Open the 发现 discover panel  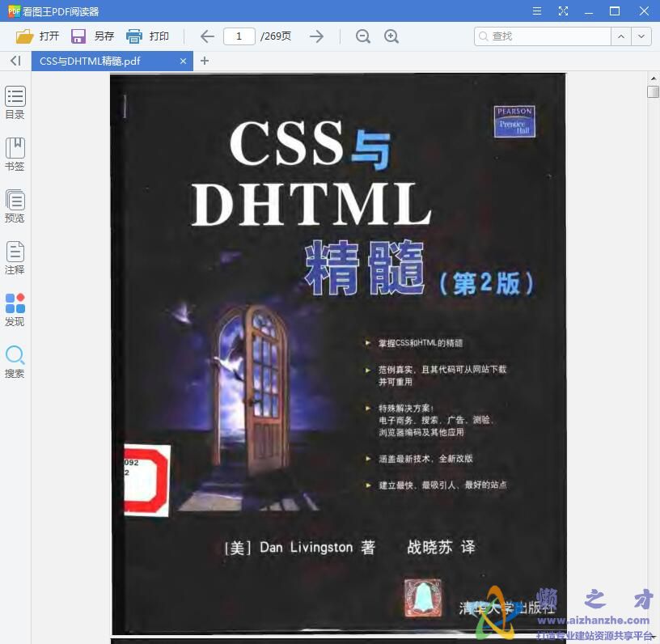pyautogui.click(x=15, y=309)
